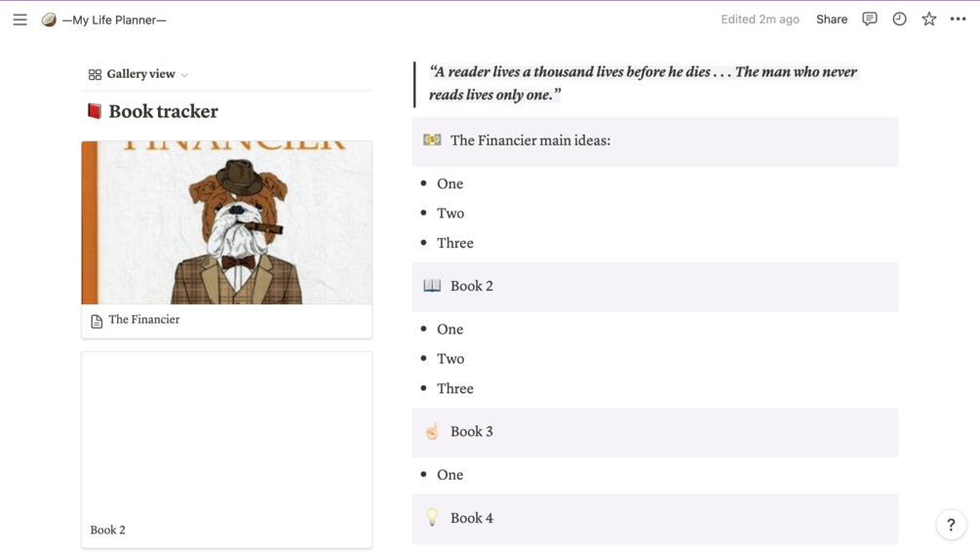Open the three-dot more options menu
Screen dimensions: 980x553
click(959, 19)
